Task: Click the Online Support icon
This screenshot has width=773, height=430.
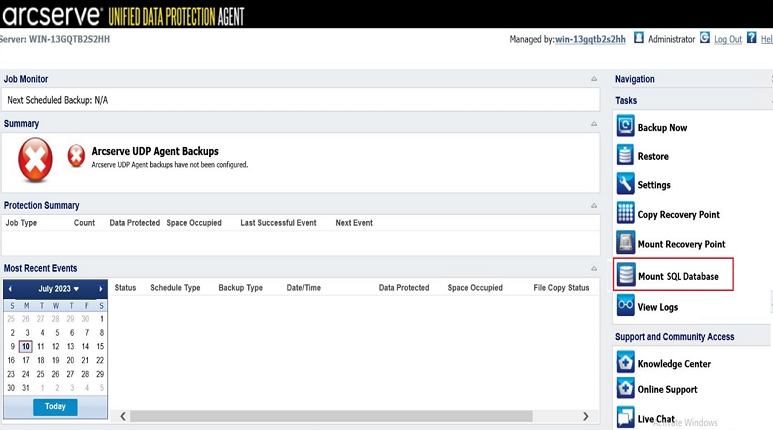Action: click(x=625, y=388)
